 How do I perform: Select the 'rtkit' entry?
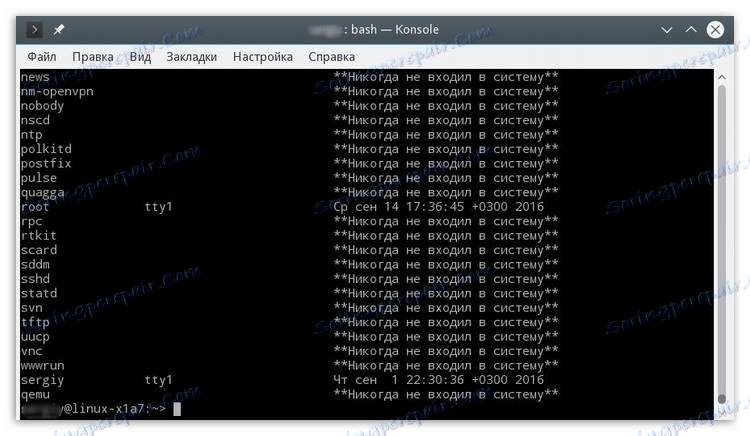(x=39, y=236)
